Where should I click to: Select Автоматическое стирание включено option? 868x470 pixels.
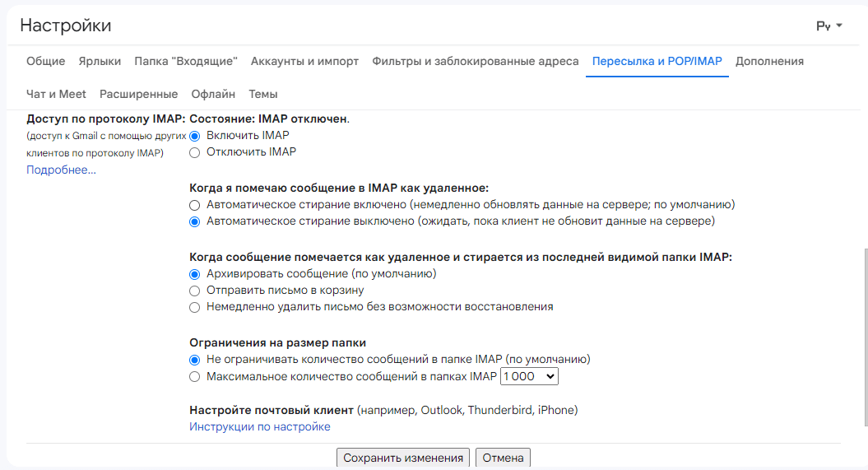(x=194, y=206)
